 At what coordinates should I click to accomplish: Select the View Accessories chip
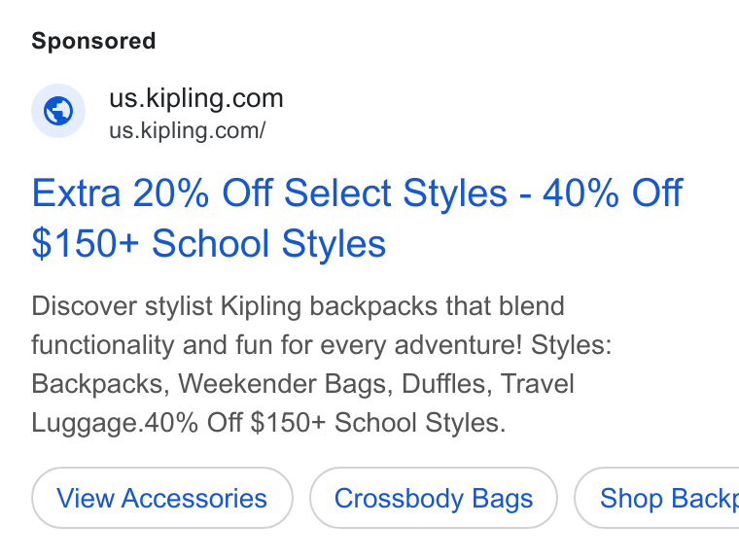pos(162,498)
